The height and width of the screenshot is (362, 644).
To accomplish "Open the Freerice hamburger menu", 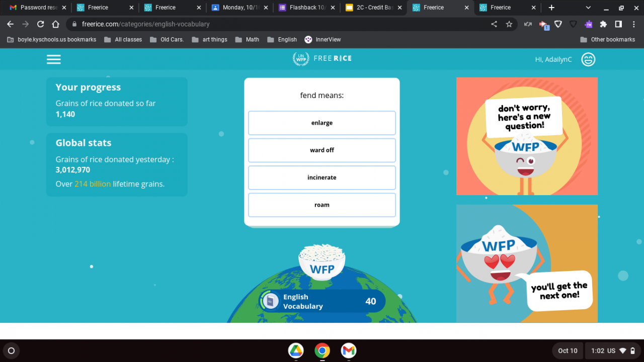I will [x=54, y=59].
